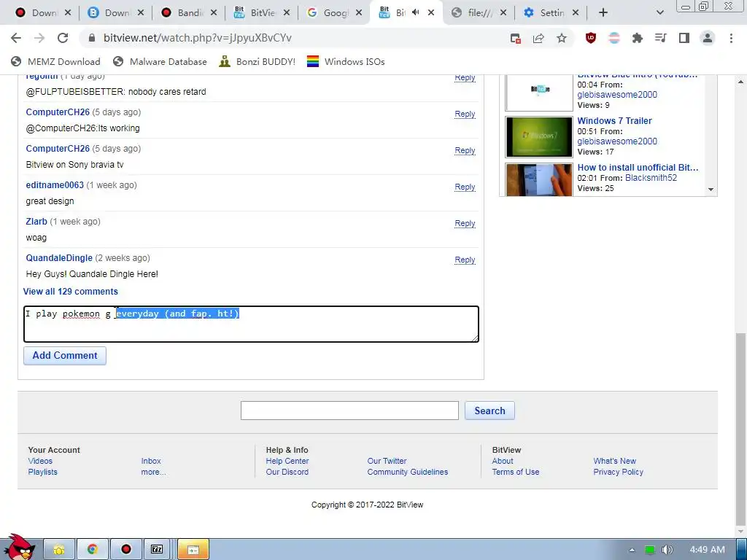Open Chrome three-dot menu
747x560 pixels.
point(731,38)
